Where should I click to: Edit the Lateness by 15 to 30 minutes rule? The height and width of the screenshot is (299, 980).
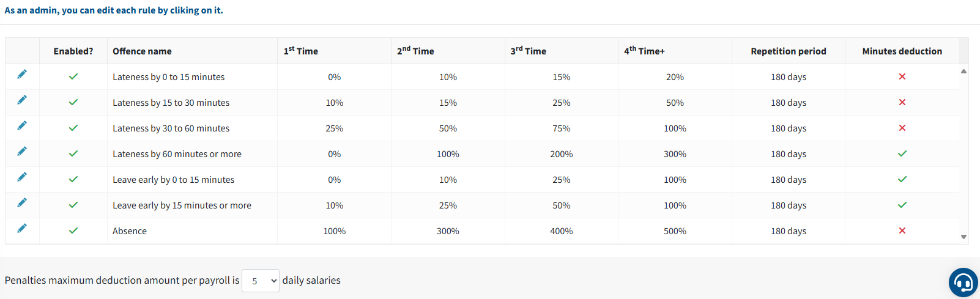point(22,100)
